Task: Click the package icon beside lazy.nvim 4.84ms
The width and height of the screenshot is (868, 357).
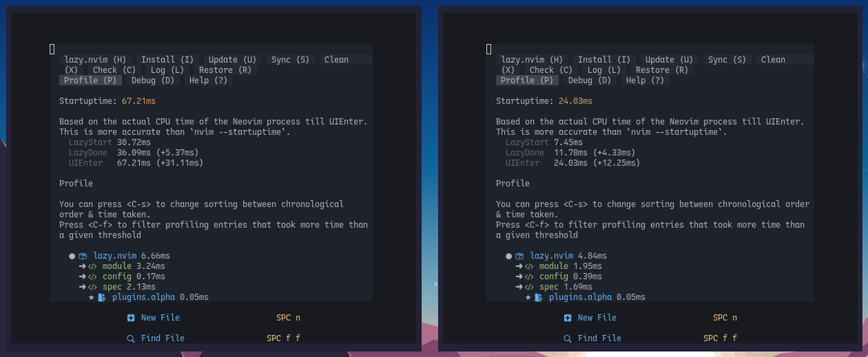Action: click(519, 256)
